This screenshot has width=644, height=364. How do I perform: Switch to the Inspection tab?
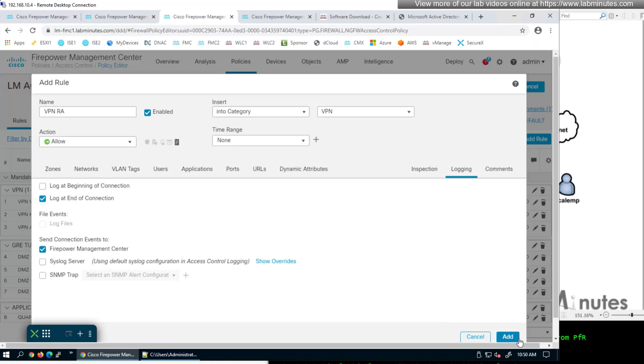click(424, 169)
